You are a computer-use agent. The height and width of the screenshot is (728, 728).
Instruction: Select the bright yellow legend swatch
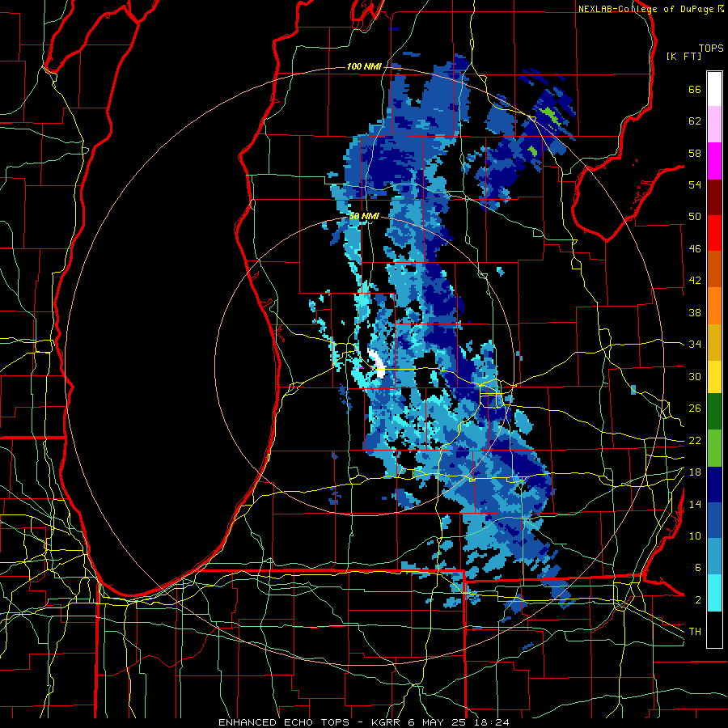click(x=714, y=376)
